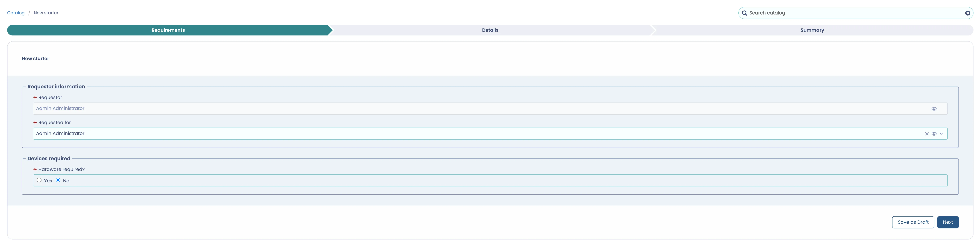980x246 pixels.
Task: Click the Next button
Action: [x=948, y=222]
